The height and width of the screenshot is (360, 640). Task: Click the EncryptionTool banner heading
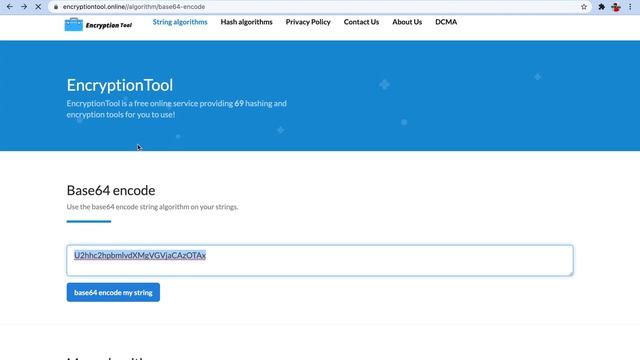[120, 85]
